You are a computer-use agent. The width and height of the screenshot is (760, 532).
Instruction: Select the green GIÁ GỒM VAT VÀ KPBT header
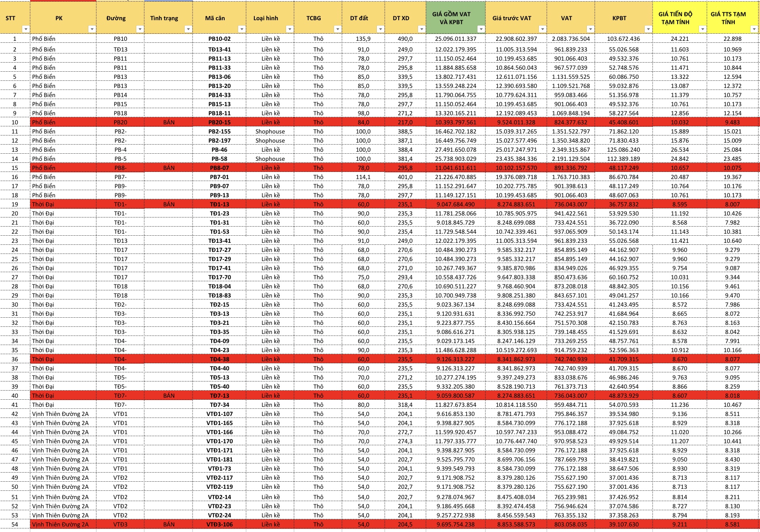455,17
